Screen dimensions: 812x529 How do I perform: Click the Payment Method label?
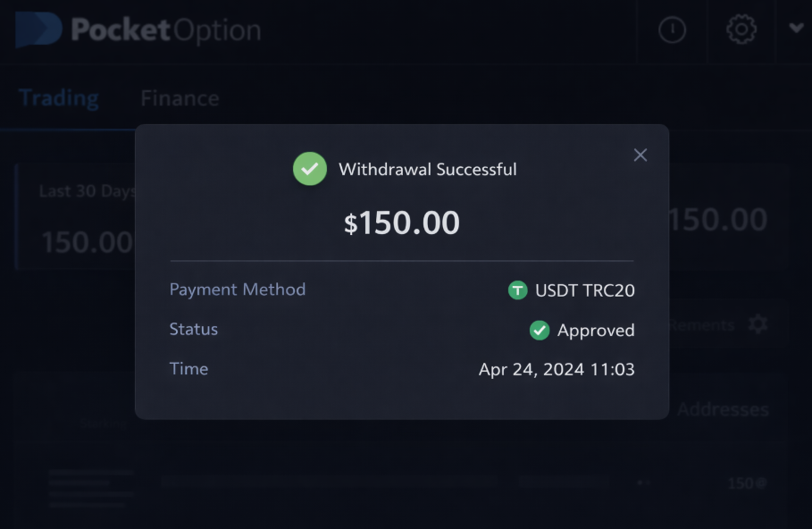pyautogui.click(x=238, y=290)
